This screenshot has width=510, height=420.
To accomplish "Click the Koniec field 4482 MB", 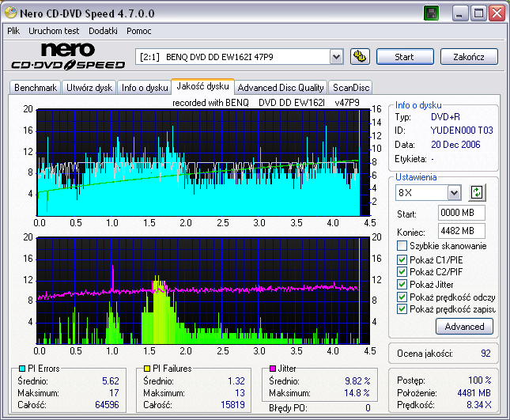I will pyautogui.click(x=461, y=231).
